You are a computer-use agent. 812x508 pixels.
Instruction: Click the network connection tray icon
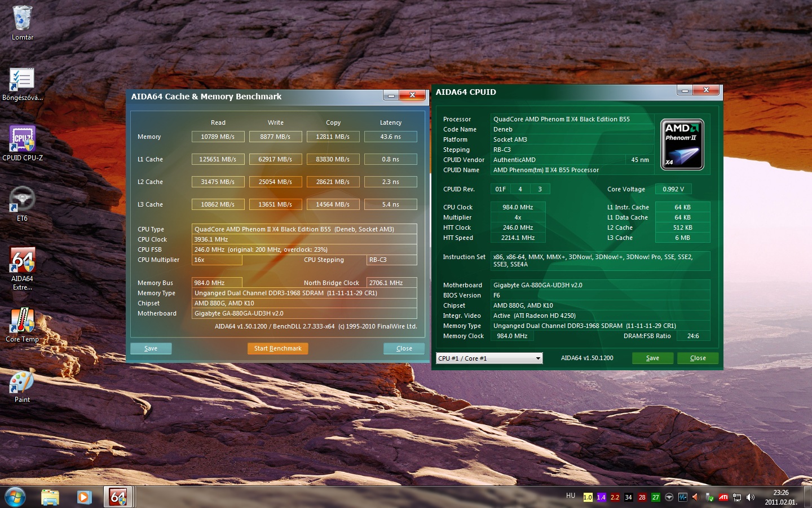click(x=736, y=497)
